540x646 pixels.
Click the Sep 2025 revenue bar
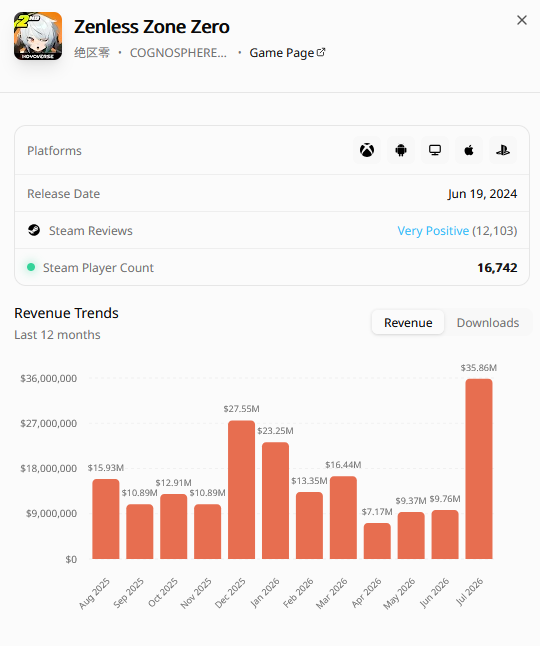(140, 531)
